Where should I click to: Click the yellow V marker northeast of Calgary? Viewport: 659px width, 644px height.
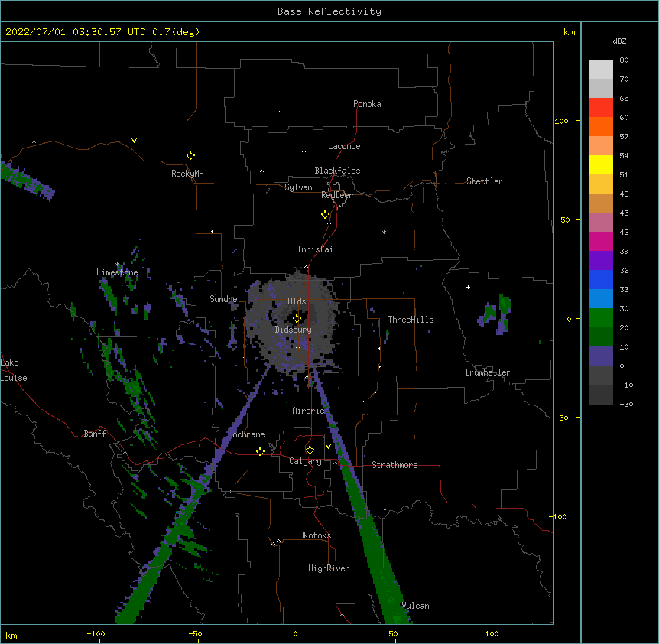(328, 447)
